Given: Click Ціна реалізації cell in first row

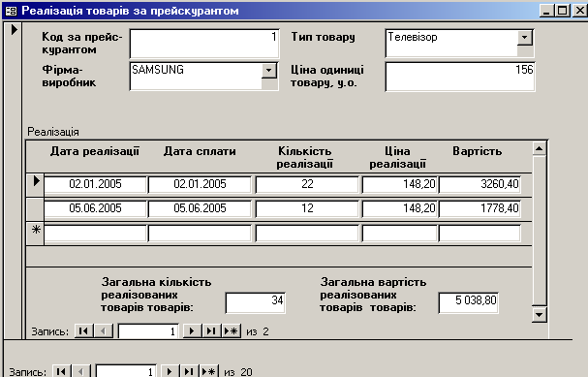Looking at the screenshot, I should (x=400, y=184).
